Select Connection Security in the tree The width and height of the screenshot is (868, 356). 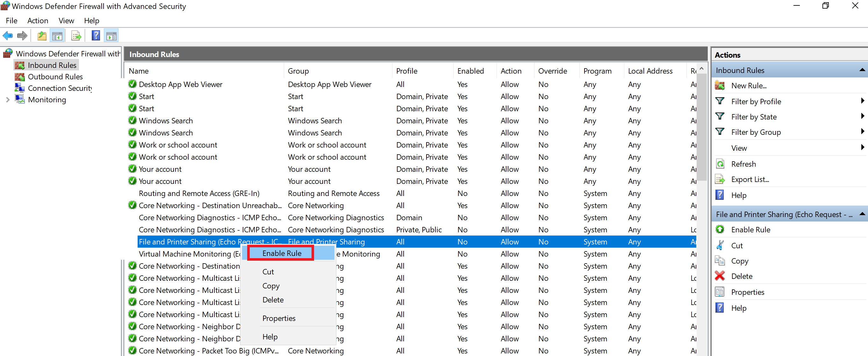coord(60,88)
